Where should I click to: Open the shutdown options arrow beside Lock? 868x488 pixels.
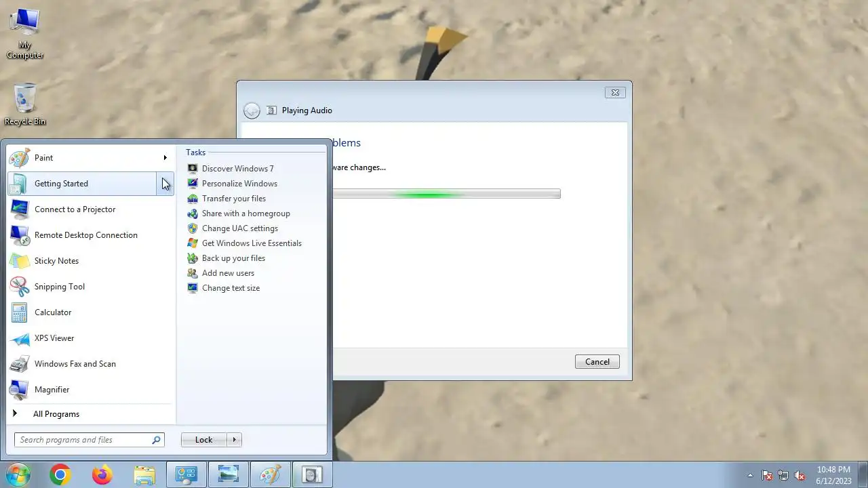234,440
